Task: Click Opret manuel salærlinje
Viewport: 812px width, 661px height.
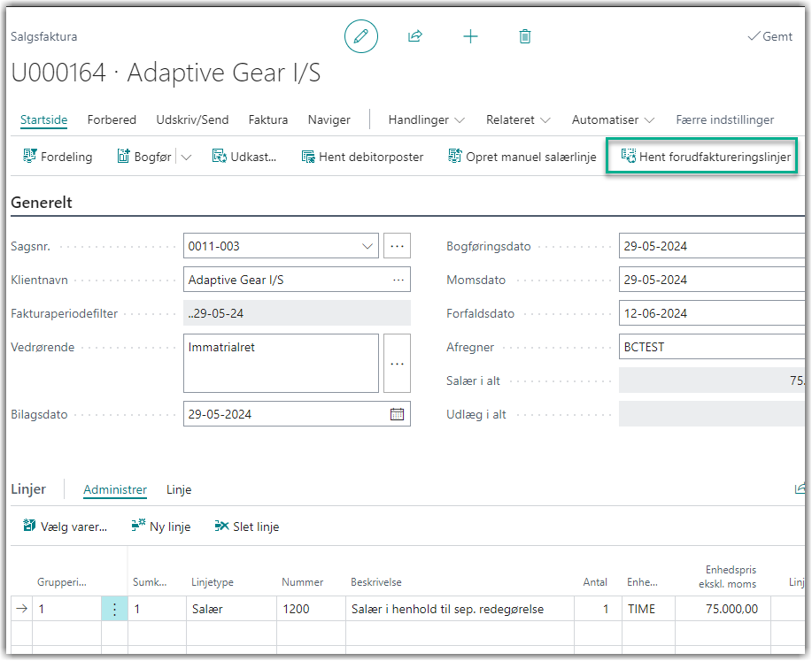Action: coord(522,157)
